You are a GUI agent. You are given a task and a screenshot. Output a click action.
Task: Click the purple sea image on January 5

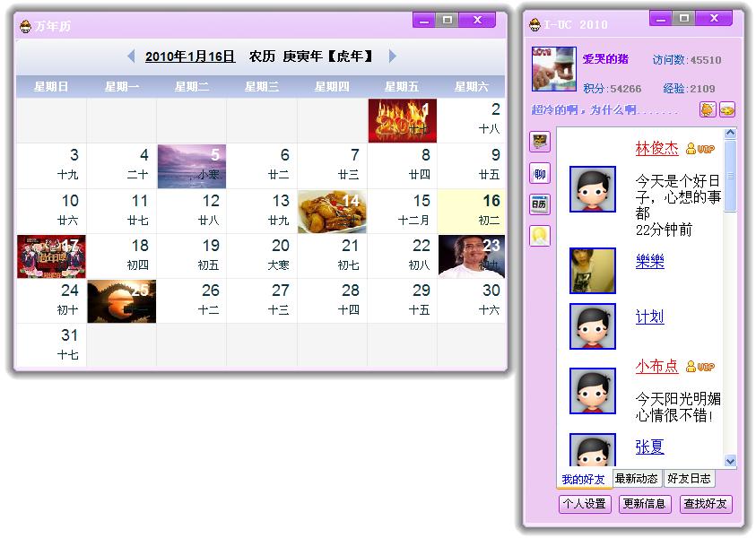tap(192, 166)
